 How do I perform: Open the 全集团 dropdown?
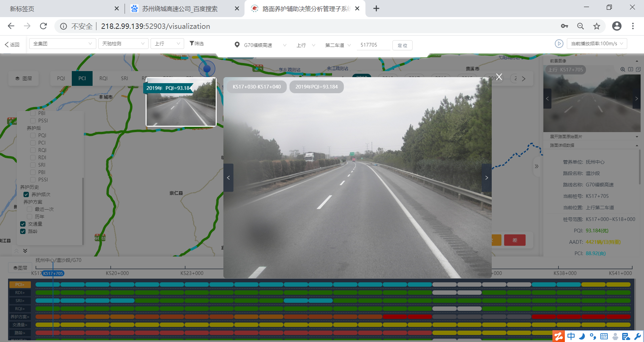pyautogui.click(x=62, y=44)
